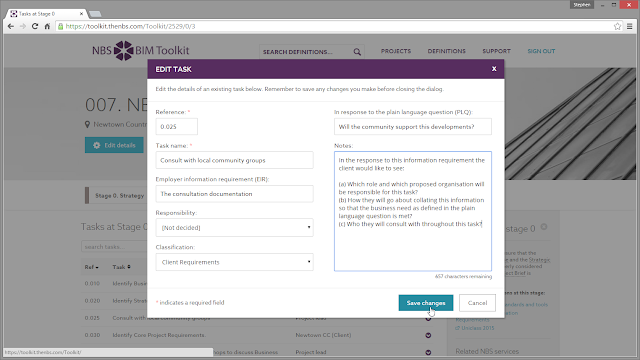The width and height of the screenshot is (640, 360).
Task: Click the browser address bar URL
Action: point(131,26)
